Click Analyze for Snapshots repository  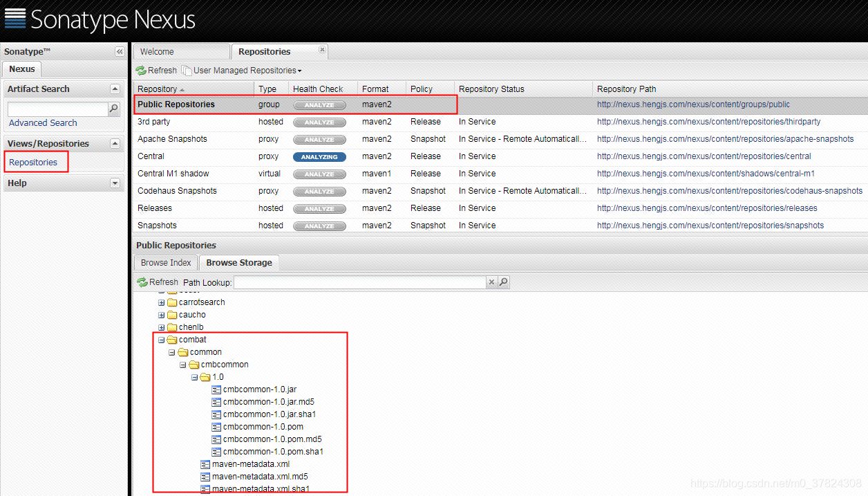(319, 226)
